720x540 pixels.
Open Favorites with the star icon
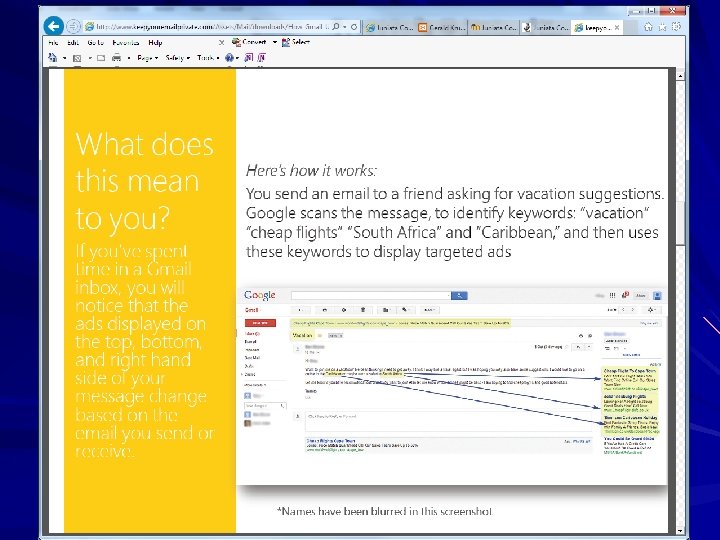click(662, 27)
